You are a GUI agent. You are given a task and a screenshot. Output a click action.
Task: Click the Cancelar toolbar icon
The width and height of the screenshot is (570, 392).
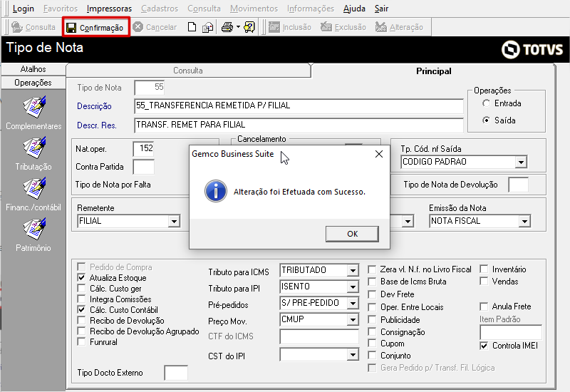click(x=138, y=27)
